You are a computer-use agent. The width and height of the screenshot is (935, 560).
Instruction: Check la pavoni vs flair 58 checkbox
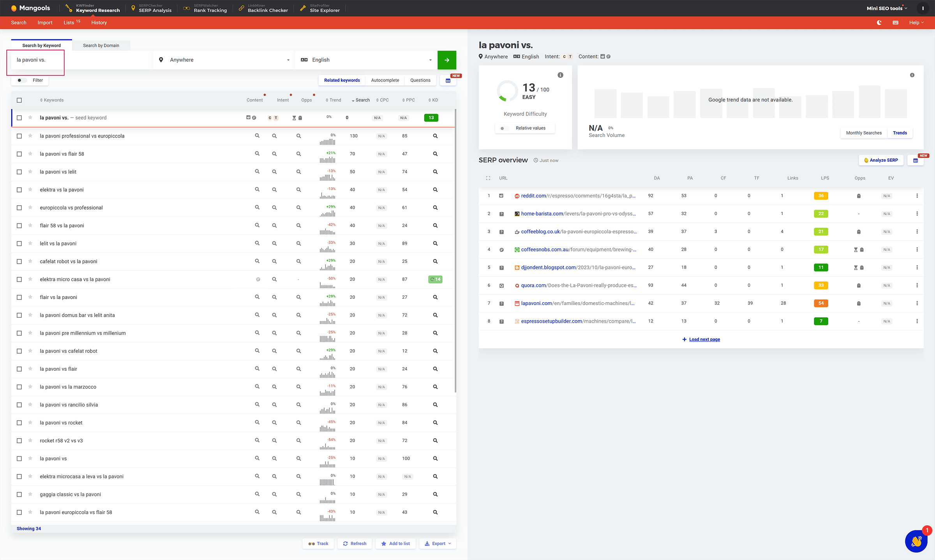point(19,154)
